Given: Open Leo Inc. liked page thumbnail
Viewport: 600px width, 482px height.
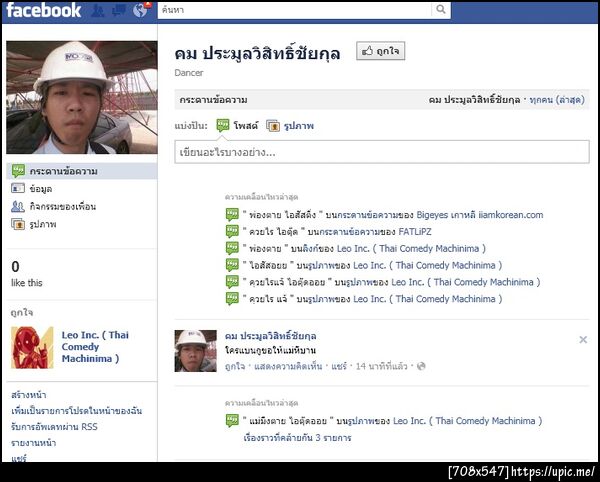Looking at the screenshot, I should point(32,347).
